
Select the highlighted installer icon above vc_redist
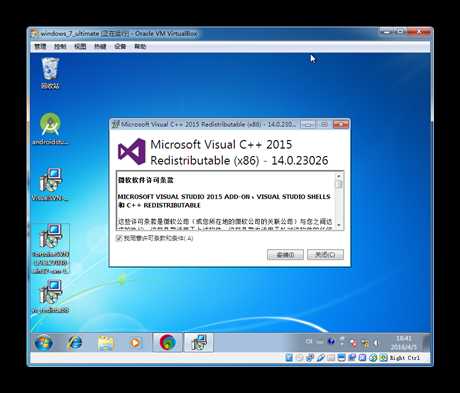click(x=50, y=248)
